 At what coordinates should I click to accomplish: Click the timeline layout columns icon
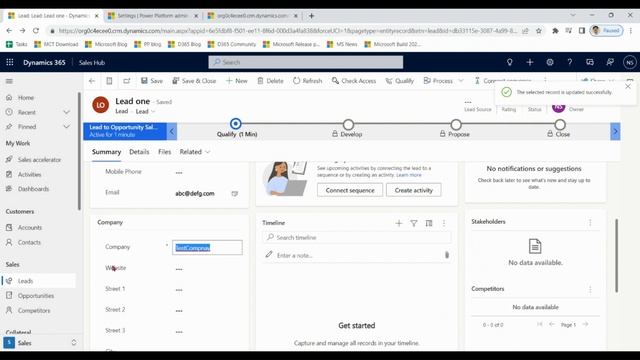pos(429,223)
